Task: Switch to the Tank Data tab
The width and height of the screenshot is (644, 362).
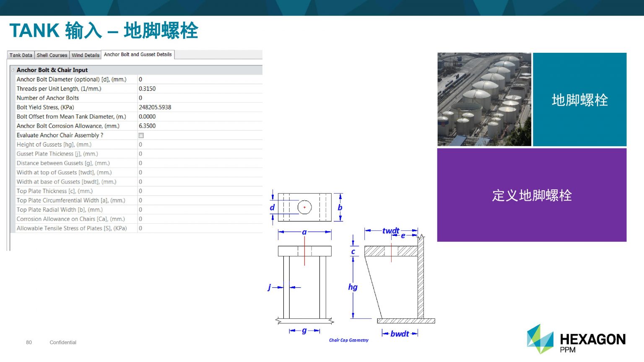Action: (21, 55)
